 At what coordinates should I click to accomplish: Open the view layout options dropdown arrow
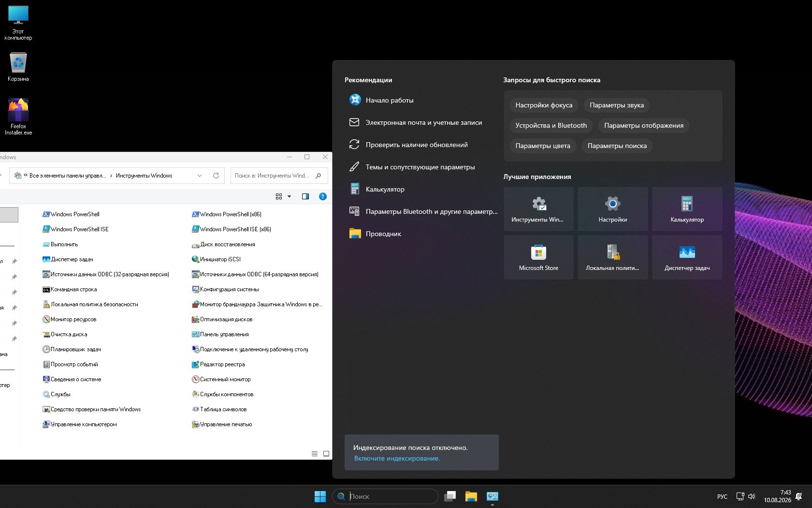tap(290, 196)
